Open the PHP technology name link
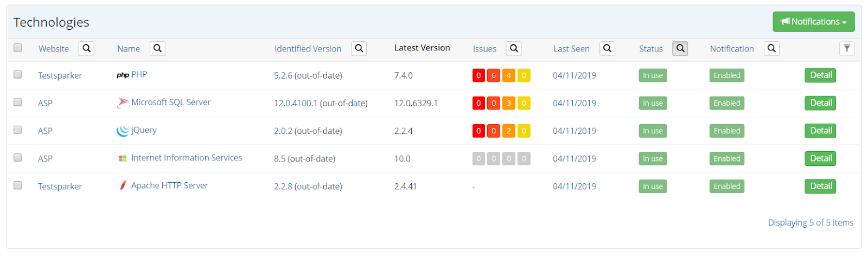 pos(139,75)
